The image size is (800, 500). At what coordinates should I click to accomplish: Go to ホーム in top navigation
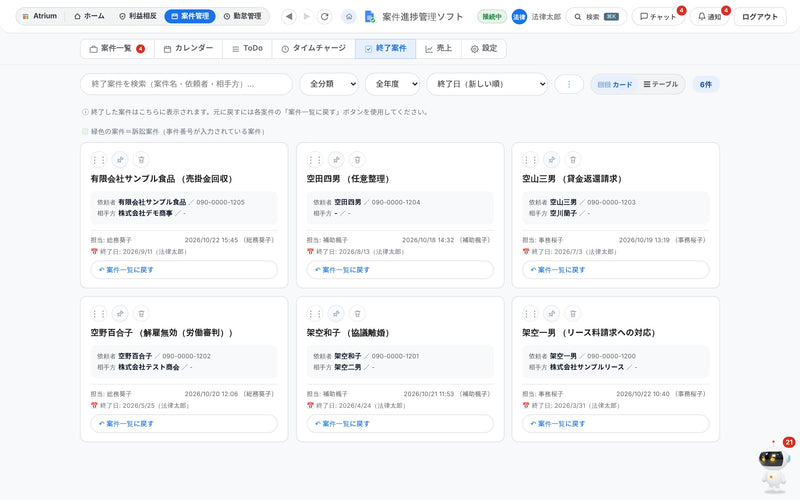point(89,16)
